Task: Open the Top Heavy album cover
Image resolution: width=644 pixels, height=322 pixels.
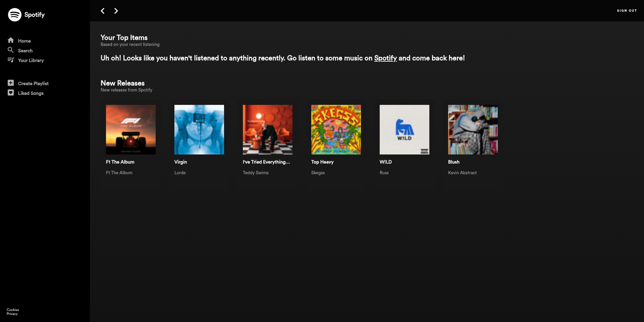Action: [x=336, y=130]
